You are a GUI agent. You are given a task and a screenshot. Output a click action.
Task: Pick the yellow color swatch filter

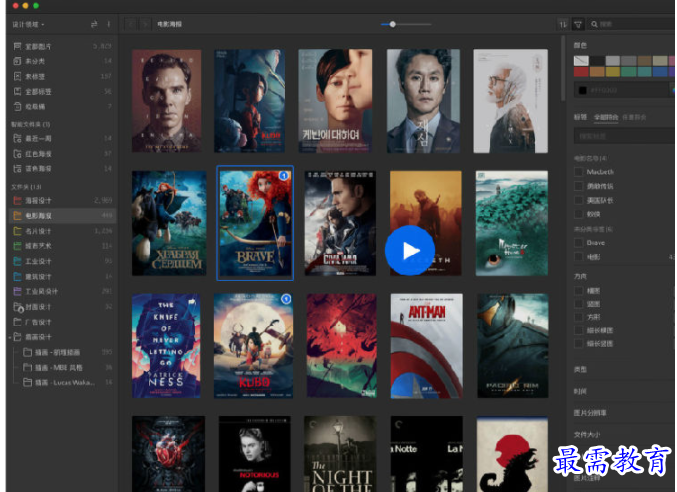click(x=613, y=72)
